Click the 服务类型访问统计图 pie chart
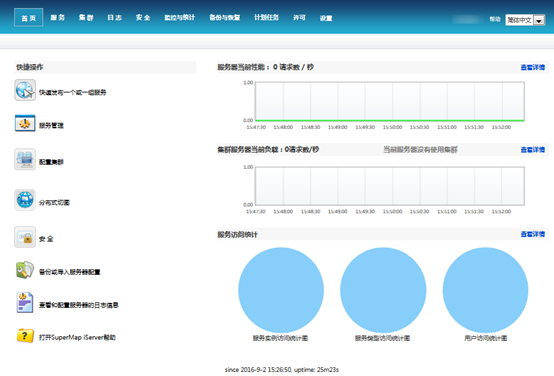 383,290
